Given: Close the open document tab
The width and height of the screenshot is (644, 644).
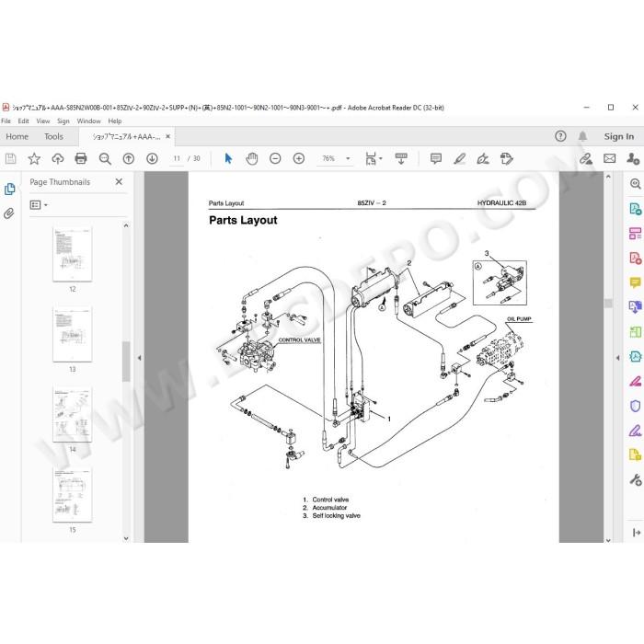Looking at the screenshot, I should point(168,136).
